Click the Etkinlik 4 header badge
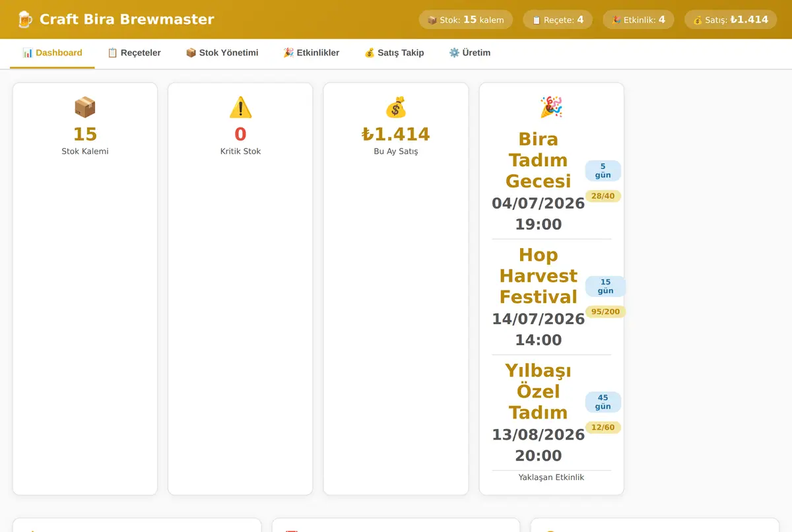Screen dimensions: 792x532 click(x=638, y=20)
